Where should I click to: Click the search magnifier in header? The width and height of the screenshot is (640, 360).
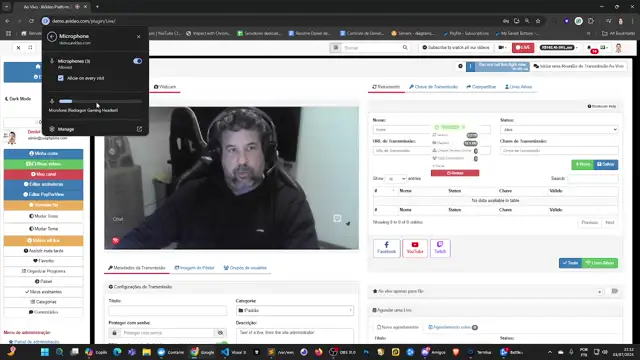tap(405, 48)
